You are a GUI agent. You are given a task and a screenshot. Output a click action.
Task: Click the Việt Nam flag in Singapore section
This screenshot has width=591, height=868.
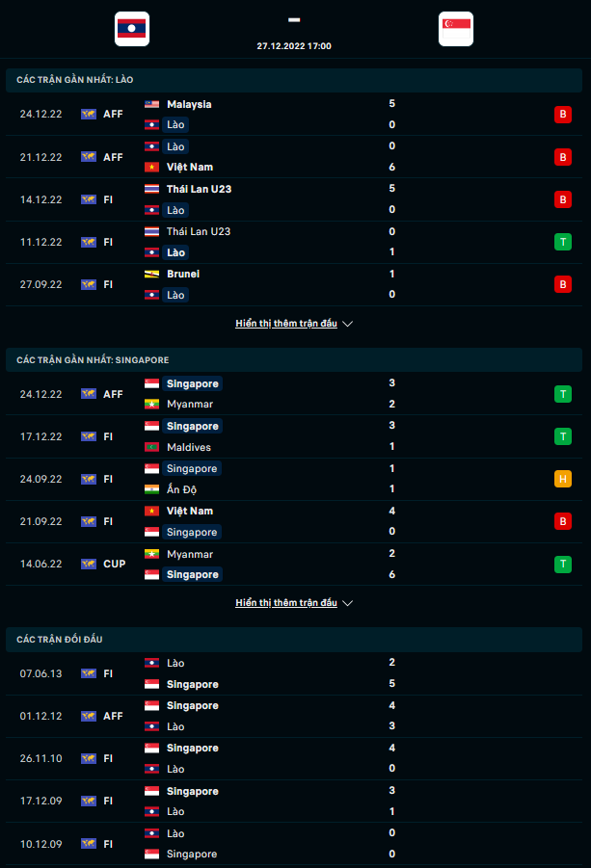pyautogui.click(x=152, y=511)
